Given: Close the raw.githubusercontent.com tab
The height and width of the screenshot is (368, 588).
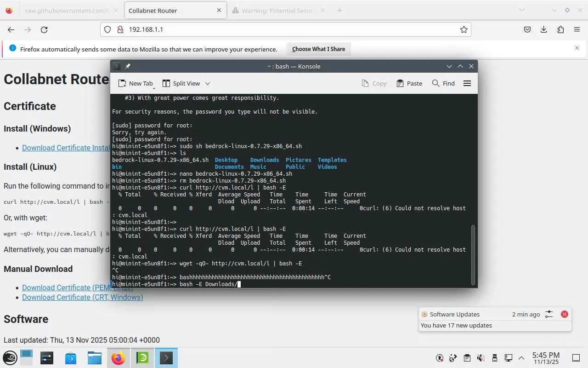Looking at the screenshot, I should [115, 10].
